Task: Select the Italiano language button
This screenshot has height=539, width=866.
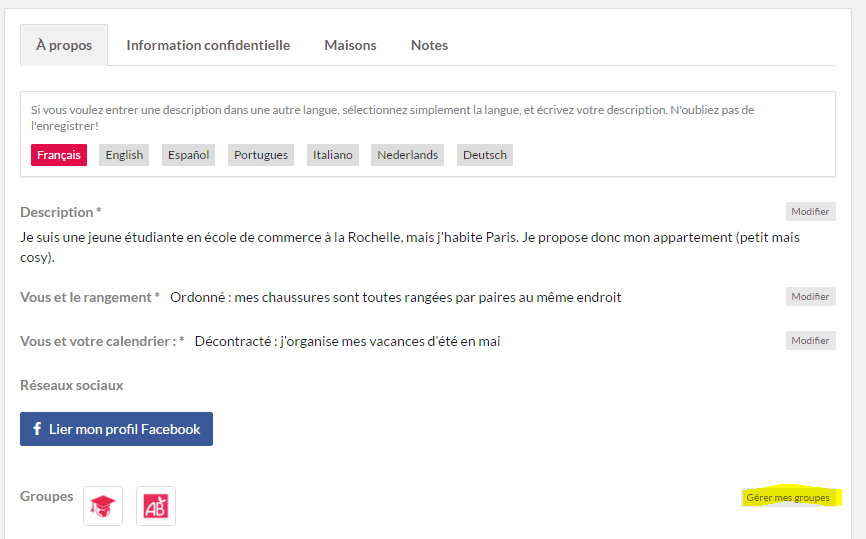Action: [332, 155]
